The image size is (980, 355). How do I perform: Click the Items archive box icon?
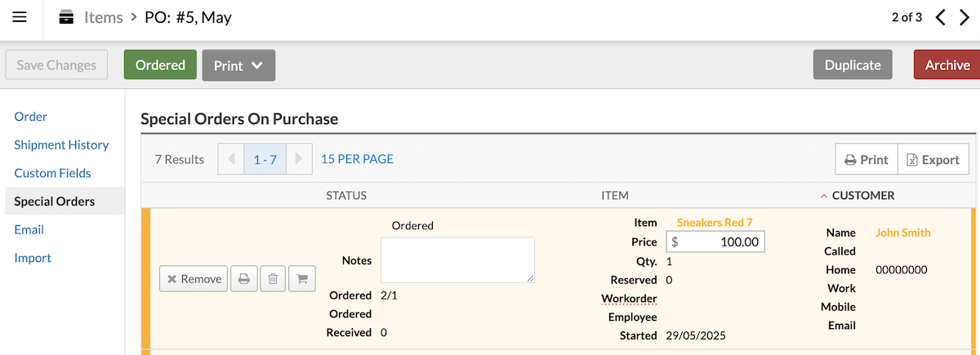click(x=66, y=17)
